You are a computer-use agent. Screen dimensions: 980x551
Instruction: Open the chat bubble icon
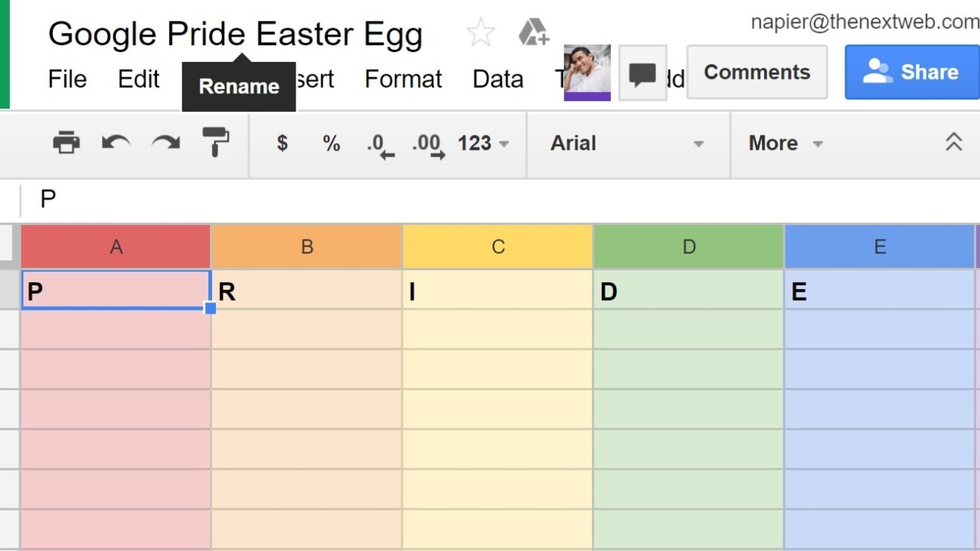(x=642, y=73)
